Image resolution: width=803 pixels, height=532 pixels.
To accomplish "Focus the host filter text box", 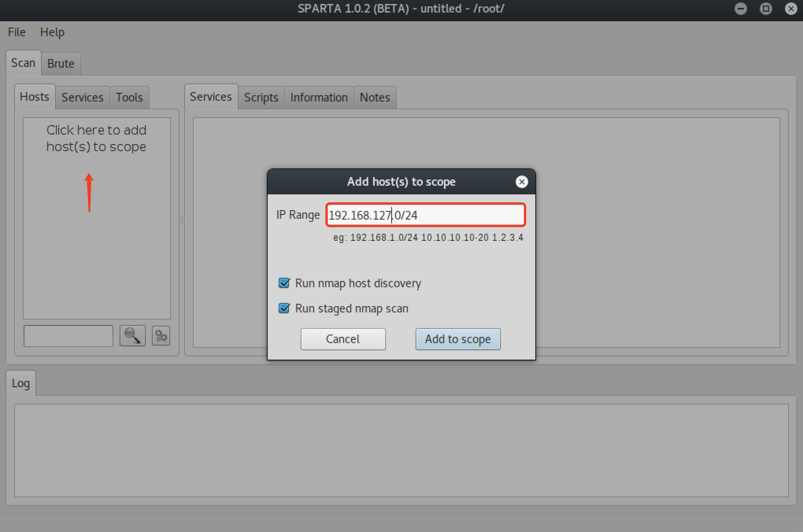I will pyautogui.click(x=68, y=336).
